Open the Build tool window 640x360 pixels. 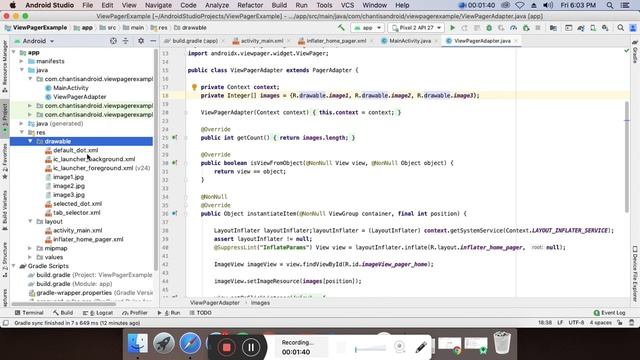click(63, 313)
